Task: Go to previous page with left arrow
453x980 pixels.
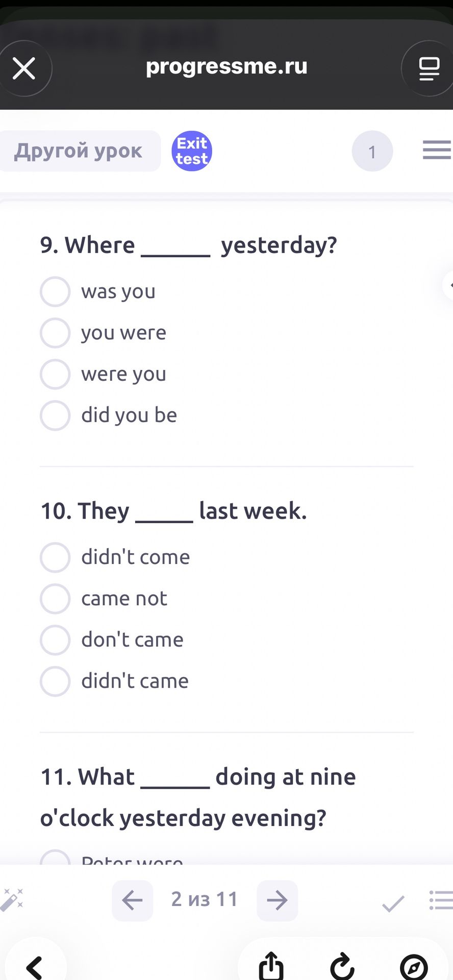Action: 133,900
